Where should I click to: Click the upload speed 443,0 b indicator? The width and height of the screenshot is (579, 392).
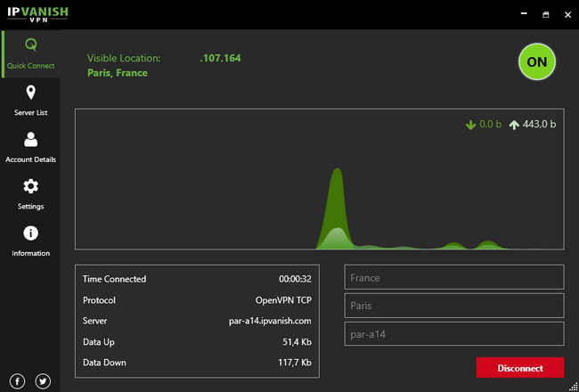tap(533, 125)
